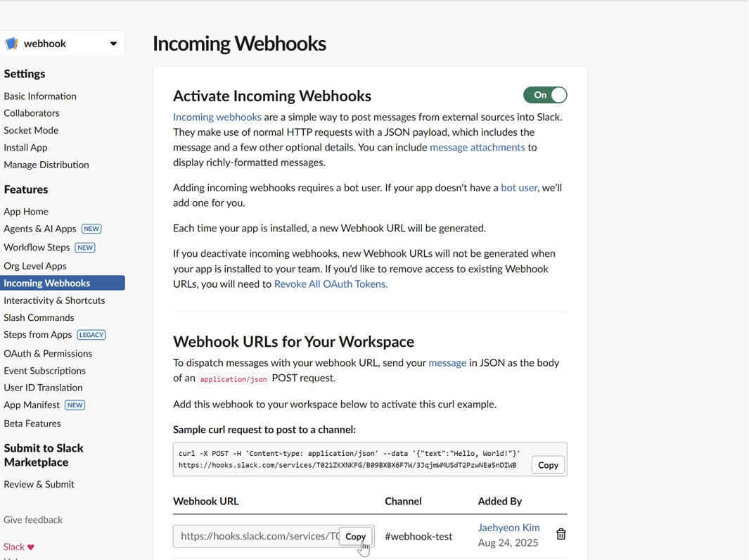Copy the webhook URL for #webhook-test
The image size is (749, 560).
[x=355, y=536]
